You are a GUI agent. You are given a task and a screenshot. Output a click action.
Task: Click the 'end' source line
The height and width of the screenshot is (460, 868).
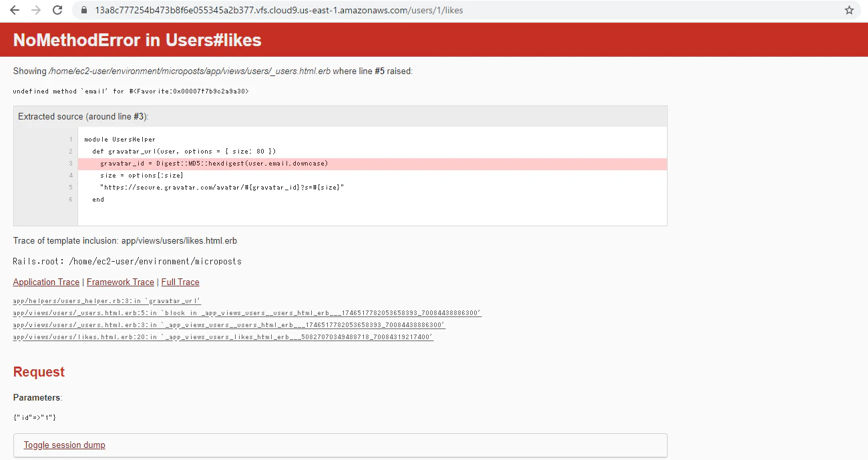tap(98, 200)
